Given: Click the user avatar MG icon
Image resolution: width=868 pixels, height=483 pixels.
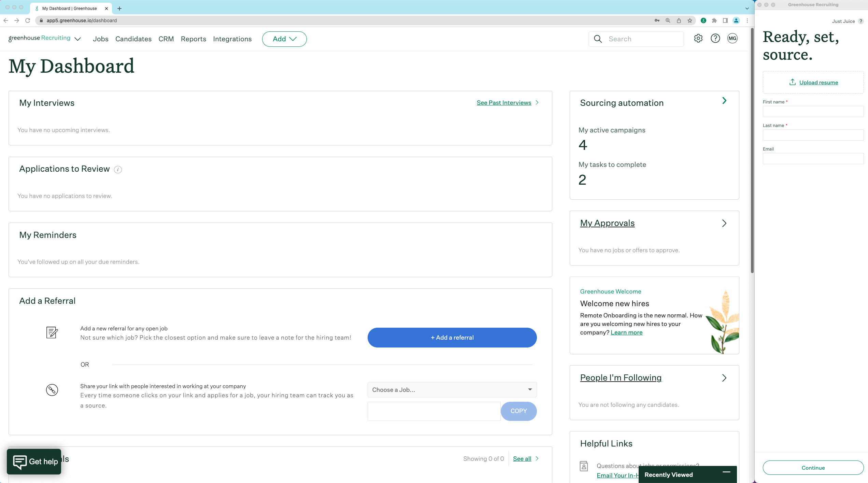Looking at the screenshot, I should click(x=732, y=39).
